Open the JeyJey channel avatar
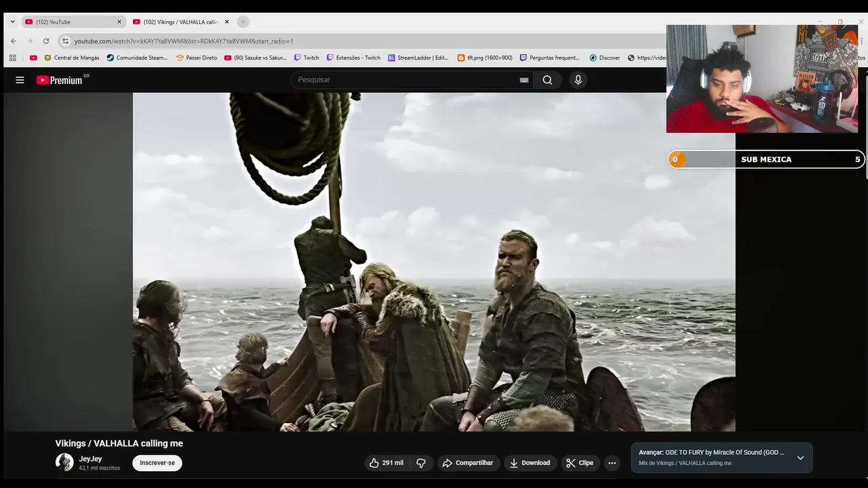Image resolution: width=868 pixels, height=488 pixels. tap(64, 462)
